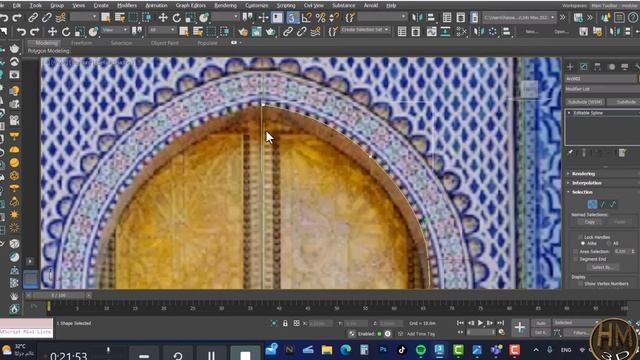Open Photoshop from the taskbar
Image resolution: width=640 pixels, height=360 pixels.
click(383, 350)
